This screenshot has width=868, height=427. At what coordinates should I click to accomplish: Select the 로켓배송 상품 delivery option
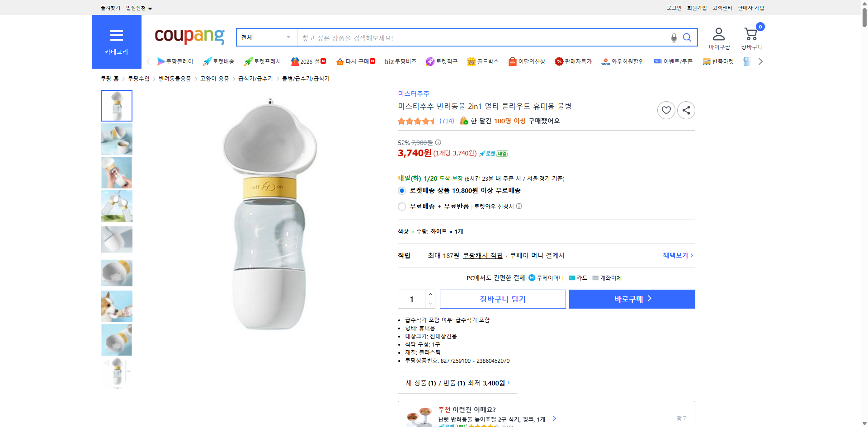click(x=401, y=190)
